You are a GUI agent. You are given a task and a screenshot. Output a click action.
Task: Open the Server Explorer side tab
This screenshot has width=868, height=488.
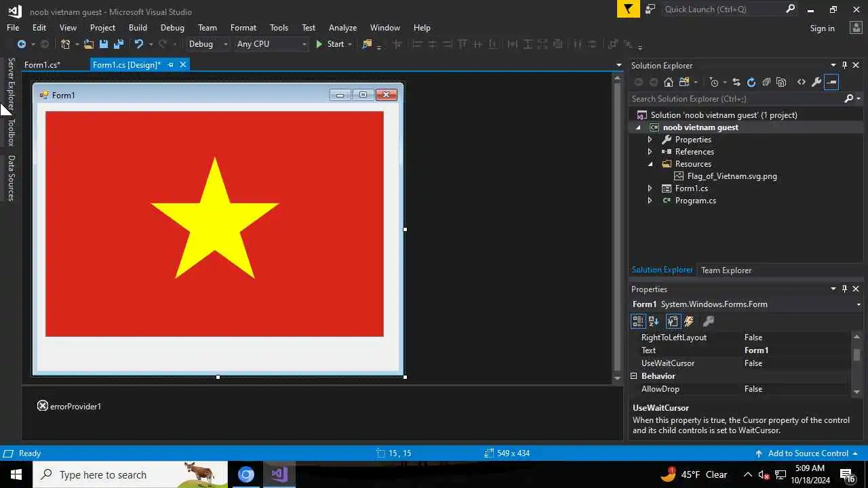point(11,85)
